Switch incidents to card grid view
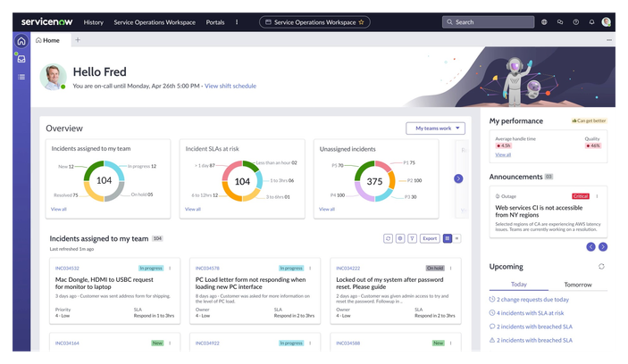Viewport: 628px width, 364px height. point(448,238)
